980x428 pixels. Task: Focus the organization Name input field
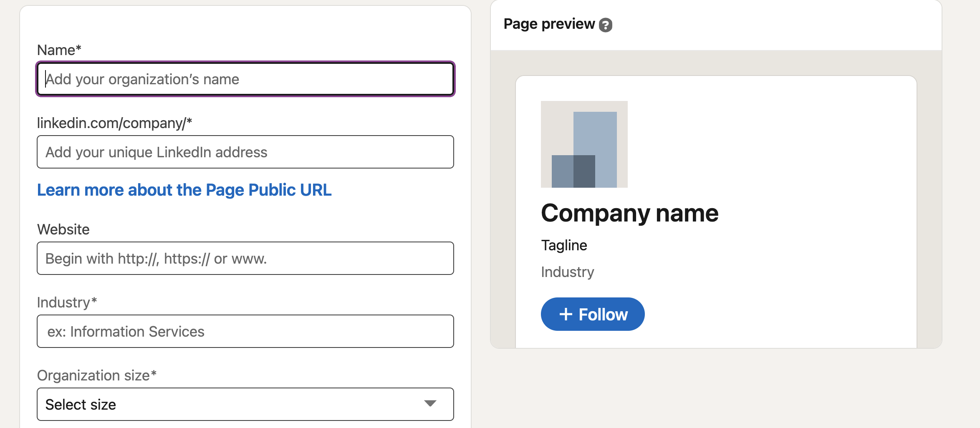point(245,79)
